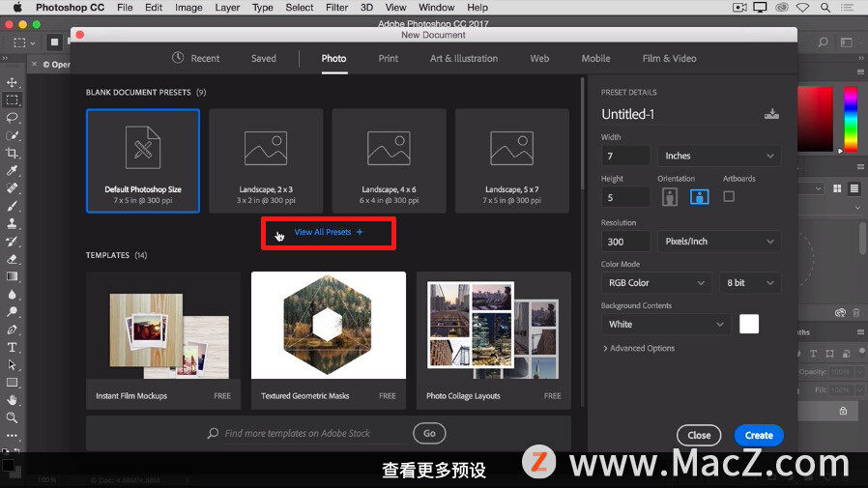Switch to the Print tab

click(x=388, y=58)
